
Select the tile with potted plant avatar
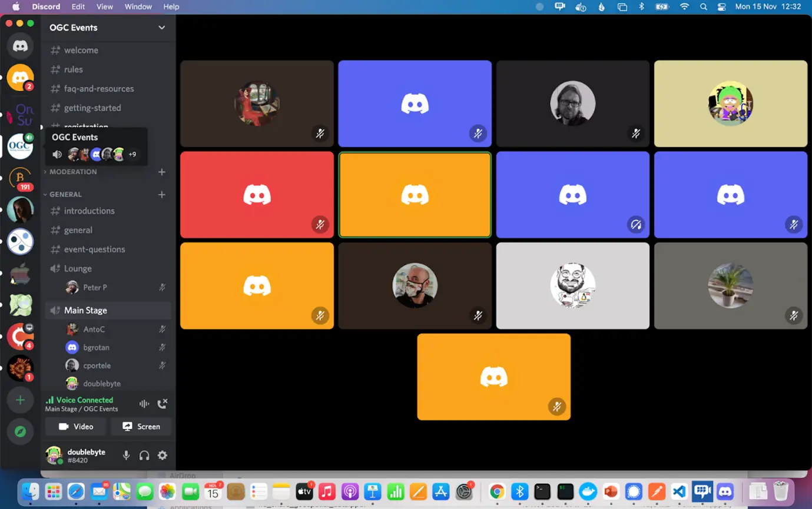pyautogui.click(x=731, y=286)
